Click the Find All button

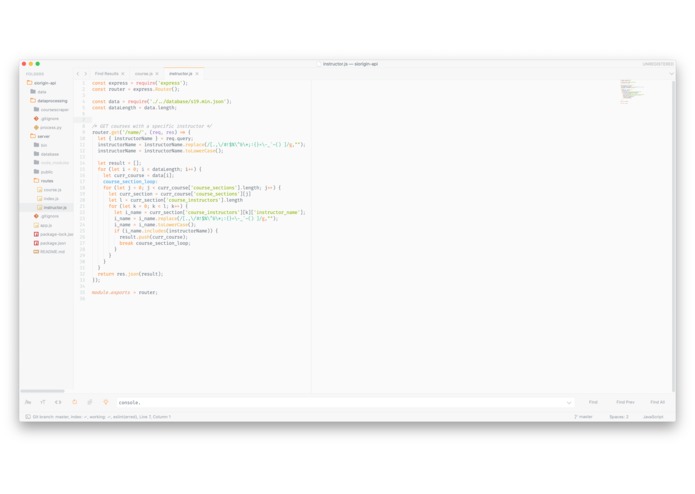pyautogui.click(x=657, y=402)
